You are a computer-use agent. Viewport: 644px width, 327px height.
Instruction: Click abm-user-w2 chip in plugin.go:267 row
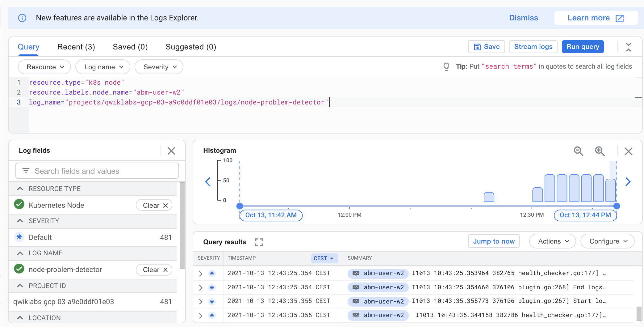tap(378, 301)
